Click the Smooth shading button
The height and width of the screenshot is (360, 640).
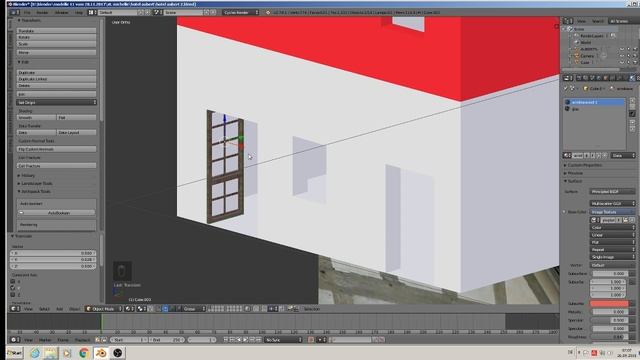click(36, 118)
